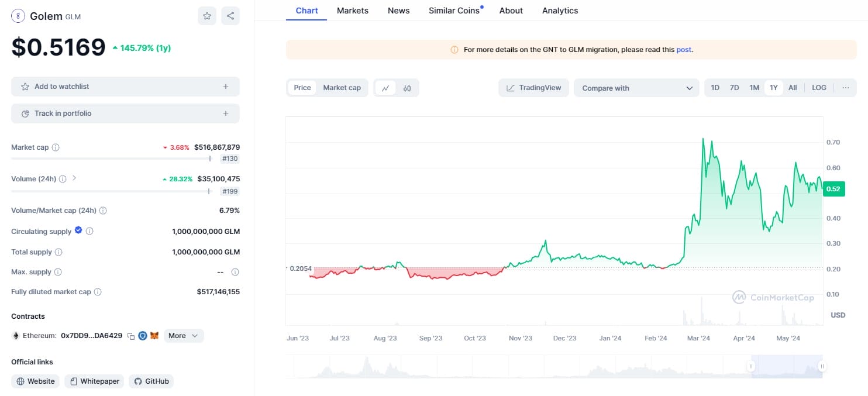
Task: Click the #199 volume rank badge
Action: [230, 191]
